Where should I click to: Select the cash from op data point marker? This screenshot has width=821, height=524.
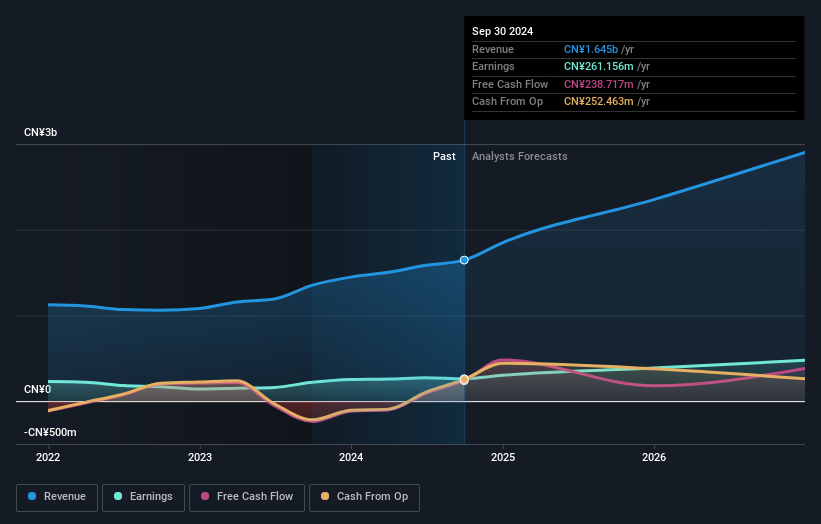pyautogui.click(x=464, y=380)
